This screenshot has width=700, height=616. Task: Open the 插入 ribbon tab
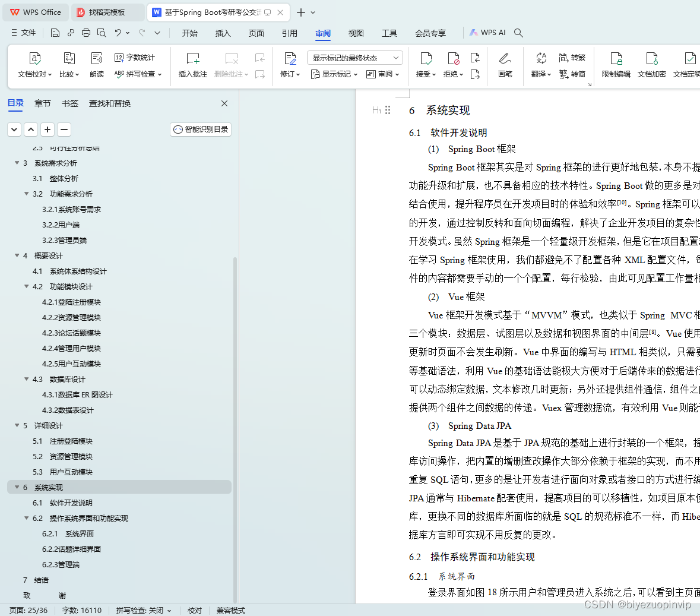coord(223,33)
